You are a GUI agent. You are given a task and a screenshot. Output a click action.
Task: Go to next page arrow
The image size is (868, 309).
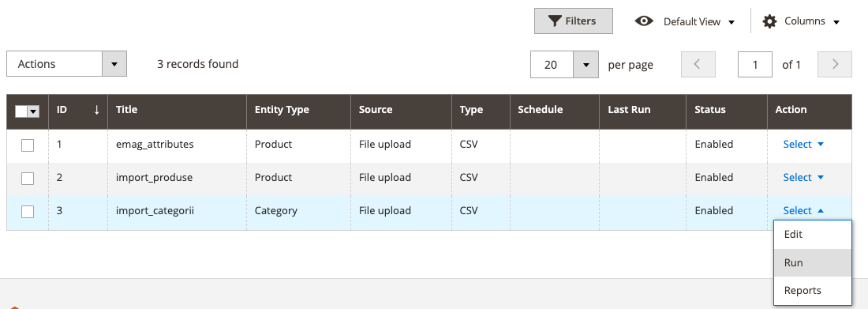(835, 64)
